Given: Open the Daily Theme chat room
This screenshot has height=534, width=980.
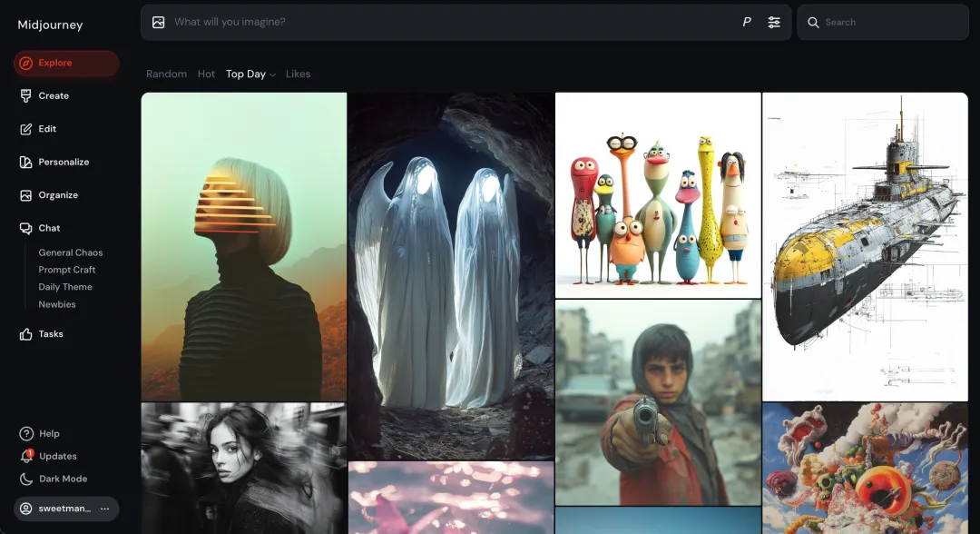Looking at the screenshot, I should [x=65, y=287].
